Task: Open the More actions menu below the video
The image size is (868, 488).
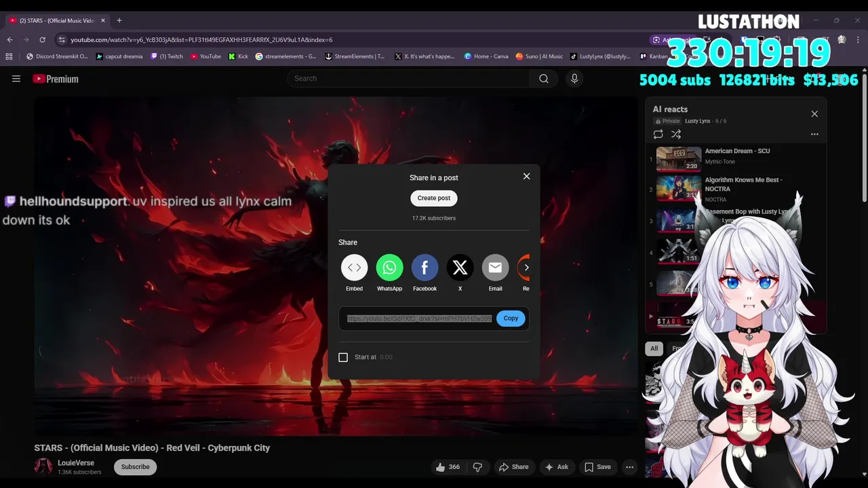Action: point(629,467)
